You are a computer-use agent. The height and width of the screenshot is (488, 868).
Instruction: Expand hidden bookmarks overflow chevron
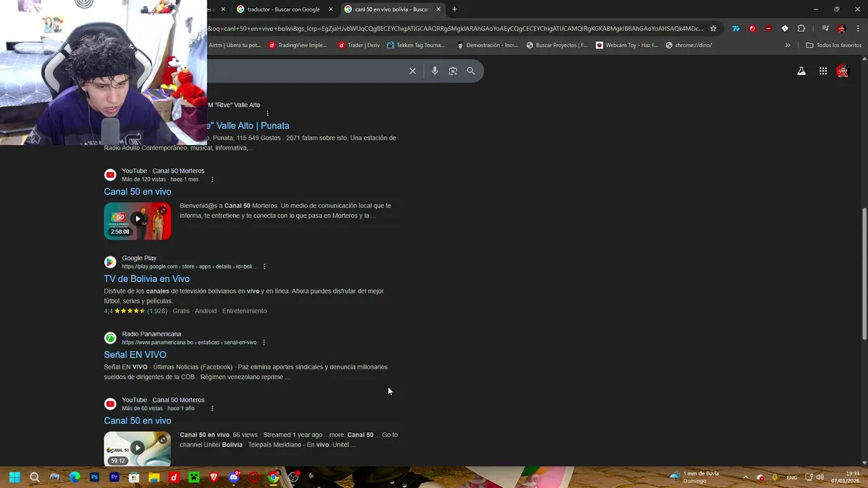[x=787, y=45]
